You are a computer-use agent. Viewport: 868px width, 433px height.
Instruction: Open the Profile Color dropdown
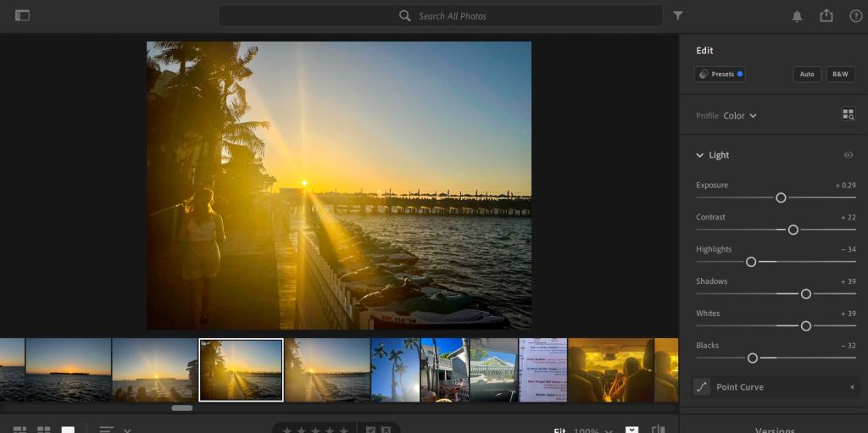tap(740, 115)
